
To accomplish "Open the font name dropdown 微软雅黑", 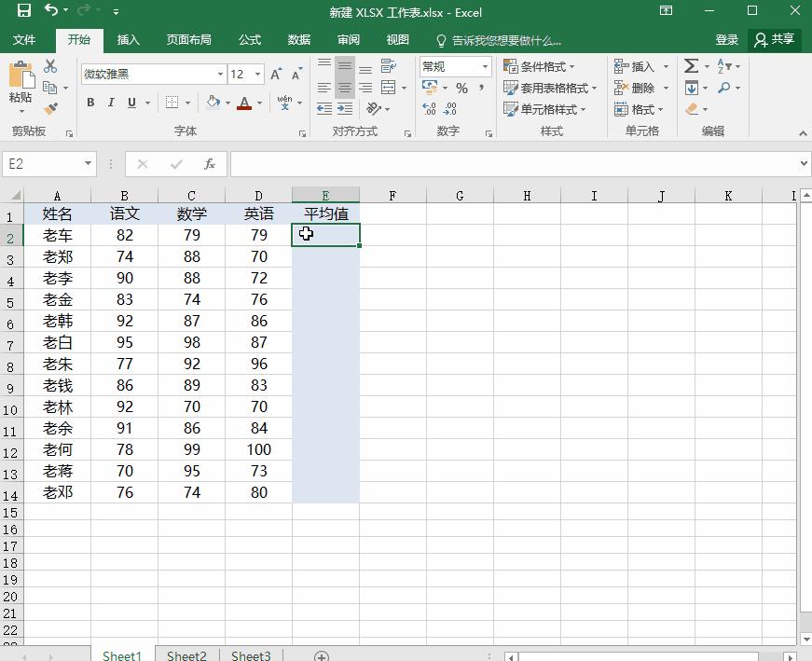I will click(220, 74).
